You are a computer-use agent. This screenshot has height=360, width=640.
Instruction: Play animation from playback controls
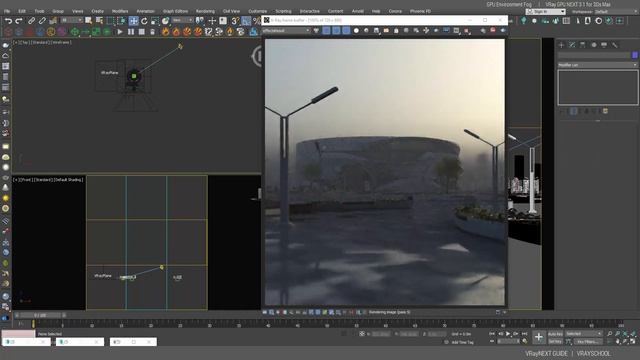tap(508, 334)
